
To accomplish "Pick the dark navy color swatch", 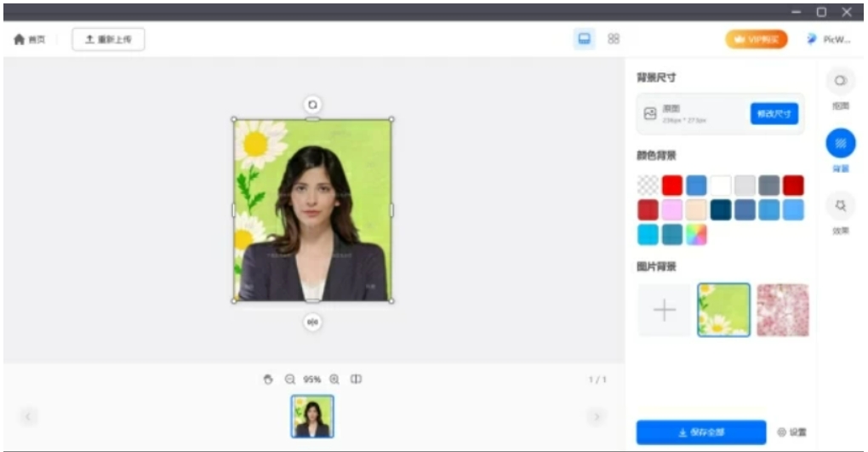I will 721,210.
